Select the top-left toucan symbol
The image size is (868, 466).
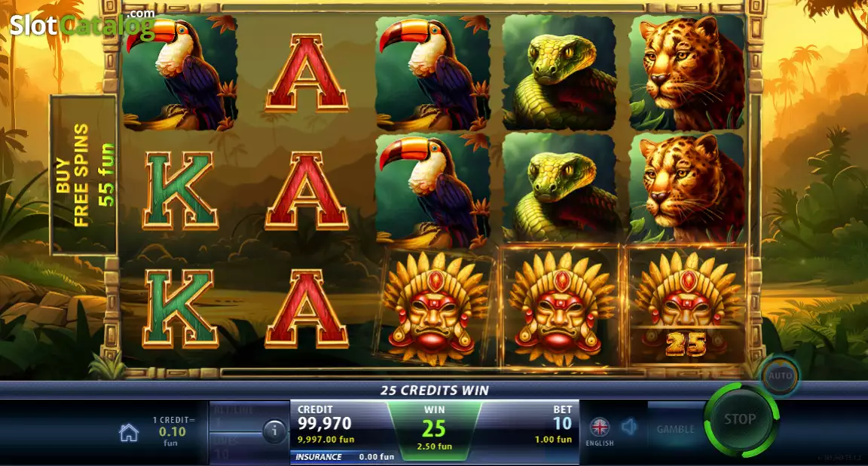pos(180,72)
